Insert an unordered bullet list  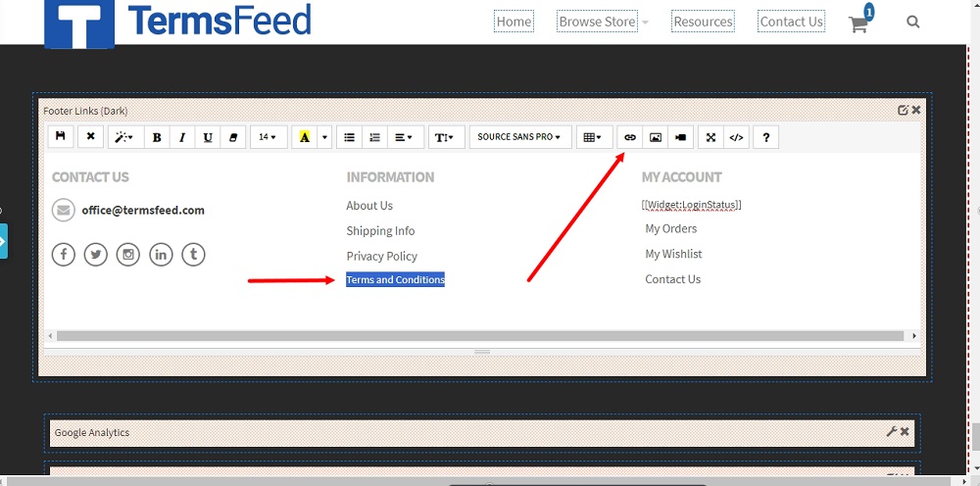point(350,137)
